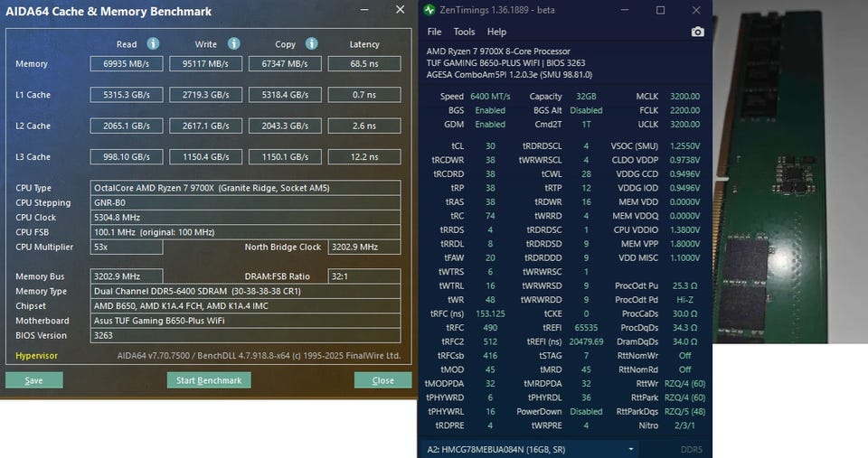Click the CPU Type field OctalCore AMD Ryzen

[245, 188]
